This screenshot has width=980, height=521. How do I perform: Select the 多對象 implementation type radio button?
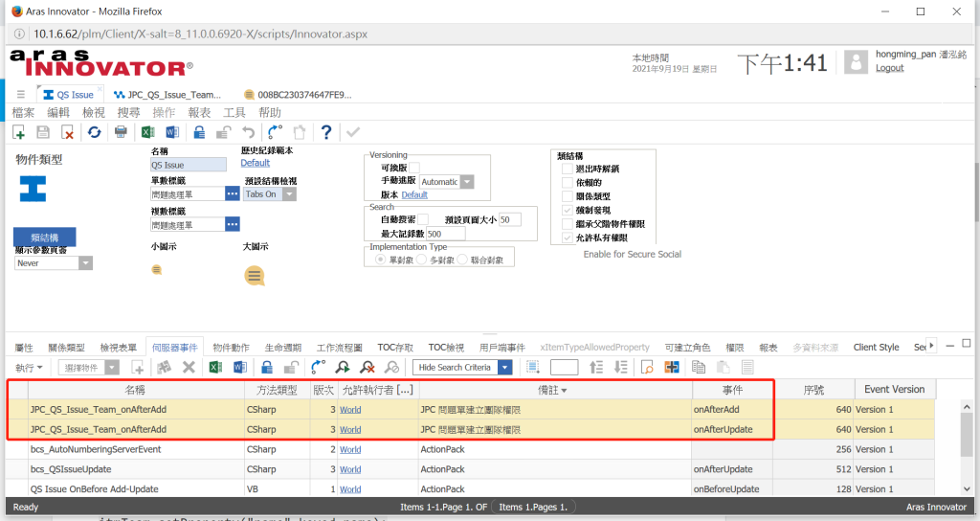(x=421, y=260)
